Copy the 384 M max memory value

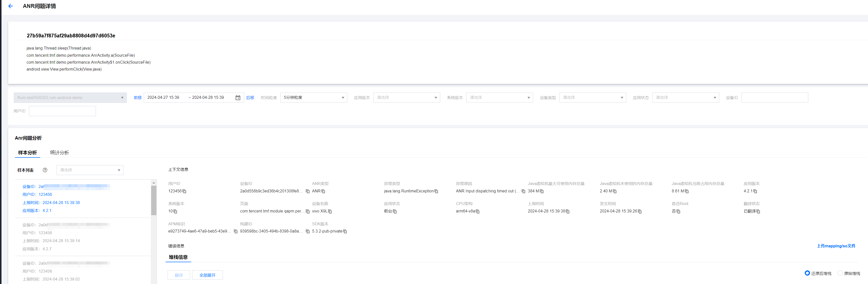click(x=542, y=191)
